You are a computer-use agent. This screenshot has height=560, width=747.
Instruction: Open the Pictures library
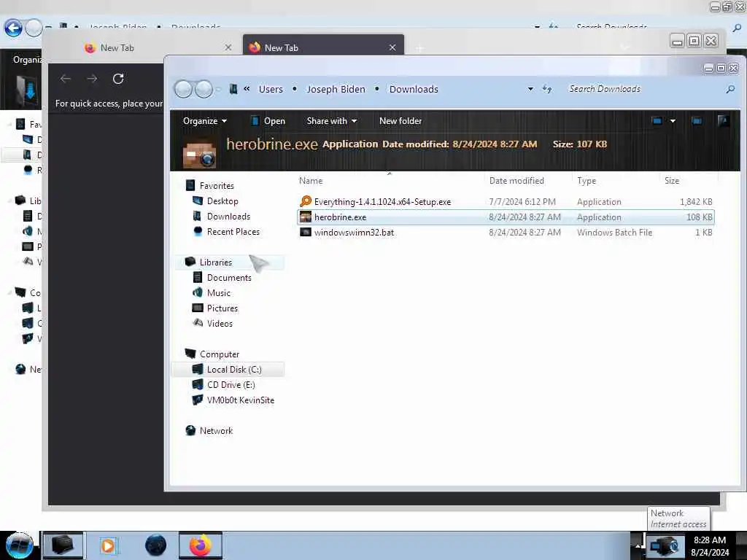[222, 308]
